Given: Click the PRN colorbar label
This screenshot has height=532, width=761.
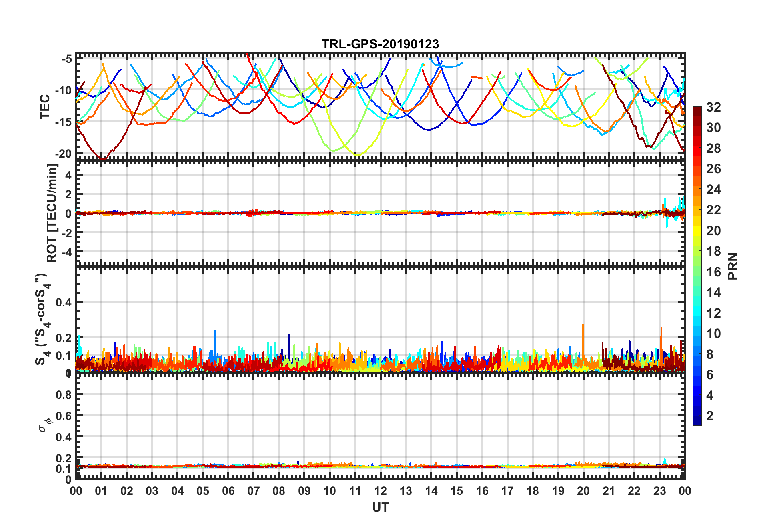Looking at the screenshot, I should click(x=733, y=266).
